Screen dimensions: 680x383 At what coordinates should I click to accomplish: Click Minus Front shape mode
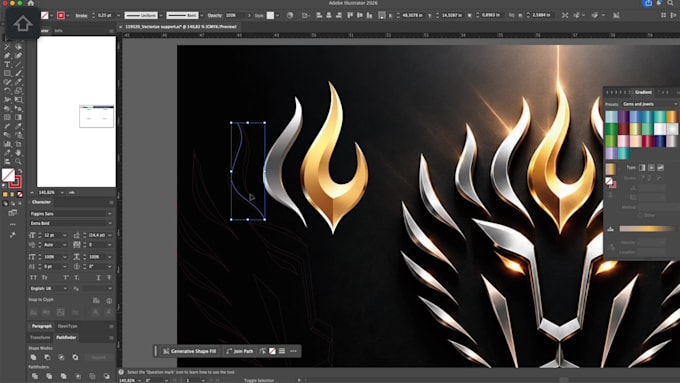(x=47, y=357)
